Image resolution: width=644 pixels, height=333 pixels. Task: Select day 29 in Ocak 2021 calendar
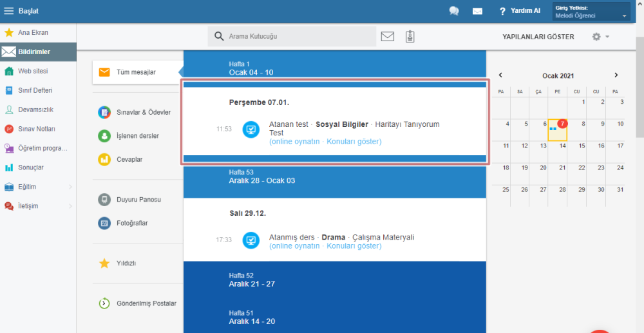point(576,196)
